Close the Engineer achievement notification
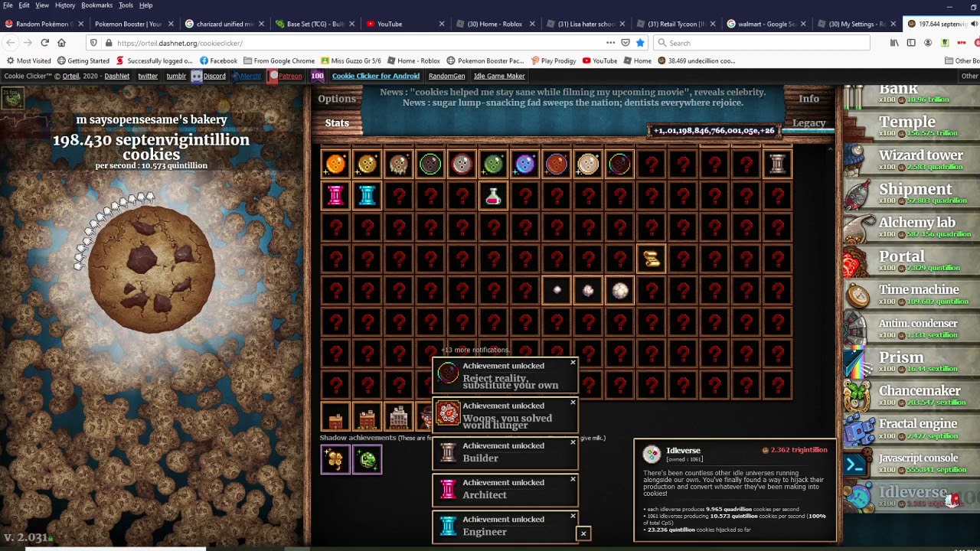The height and width of the screenshot is (551, 980). [x=573, y=515]
